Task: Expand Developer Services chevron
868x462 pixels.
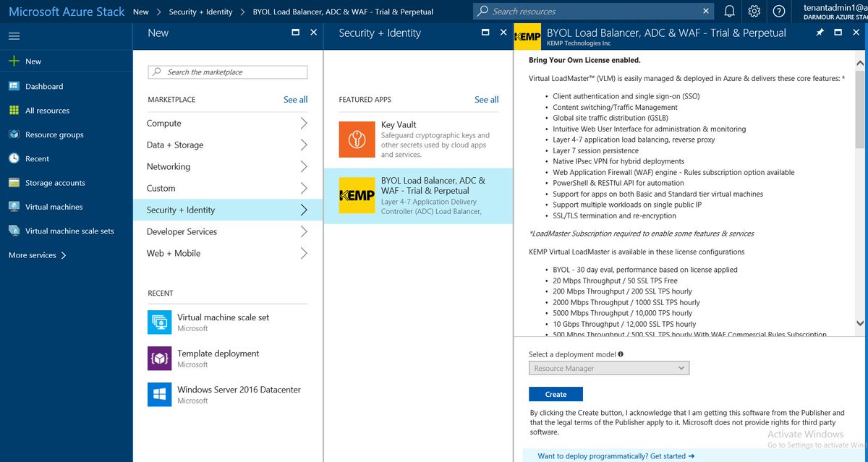Action: point(304,232)
